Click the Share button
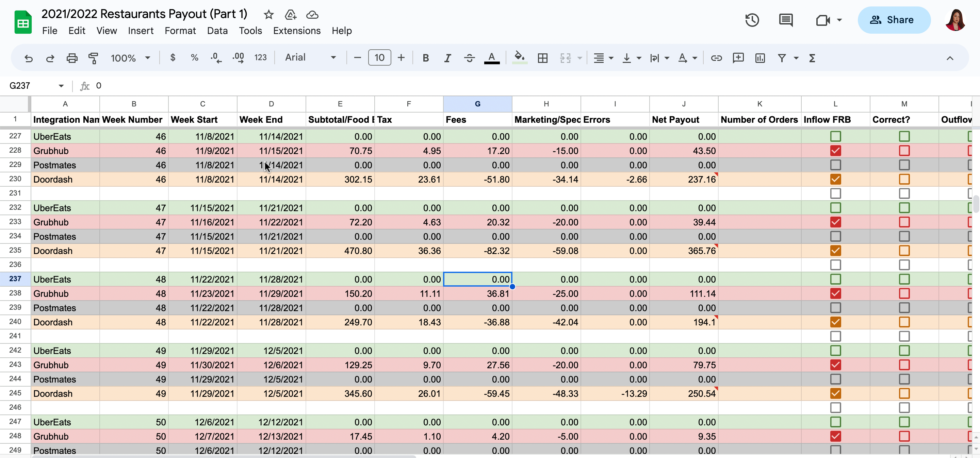This screenshot has width=980, height=458. point(894,20)
